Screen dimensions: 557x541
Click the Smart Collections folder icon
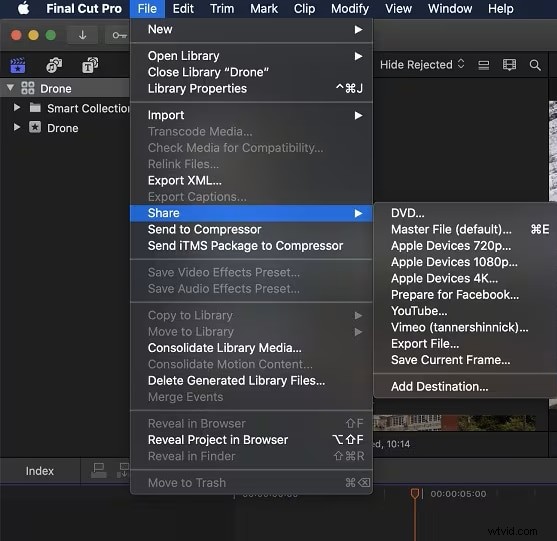[x=35, y=107]
